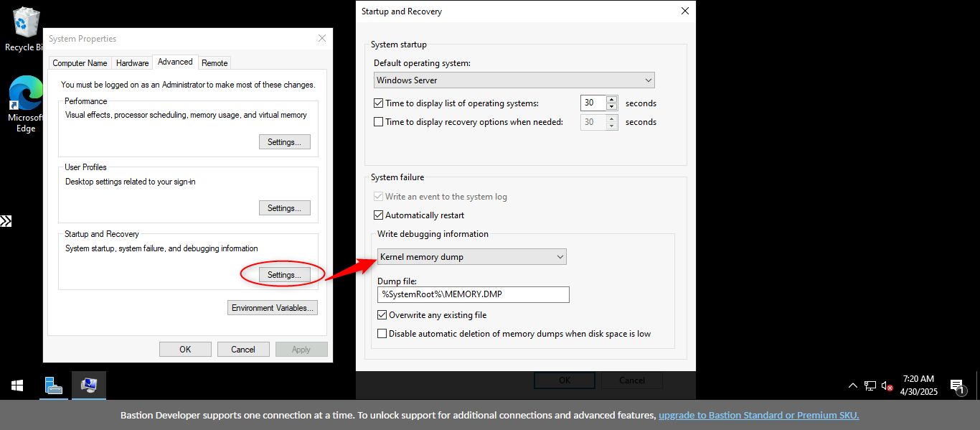Viewport: 980px width, 430px height.
Task: Select the System Properties taskbar icon
Action: click(x=89, y=385)
